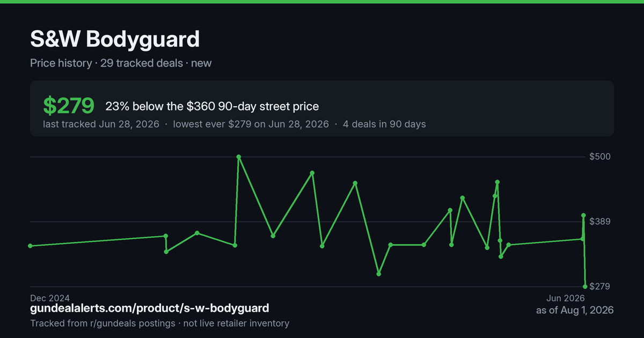Click 'last tracked Jun 28, 2026' text
The width and height of the screenshot is (644, 338).
point(101,124)
